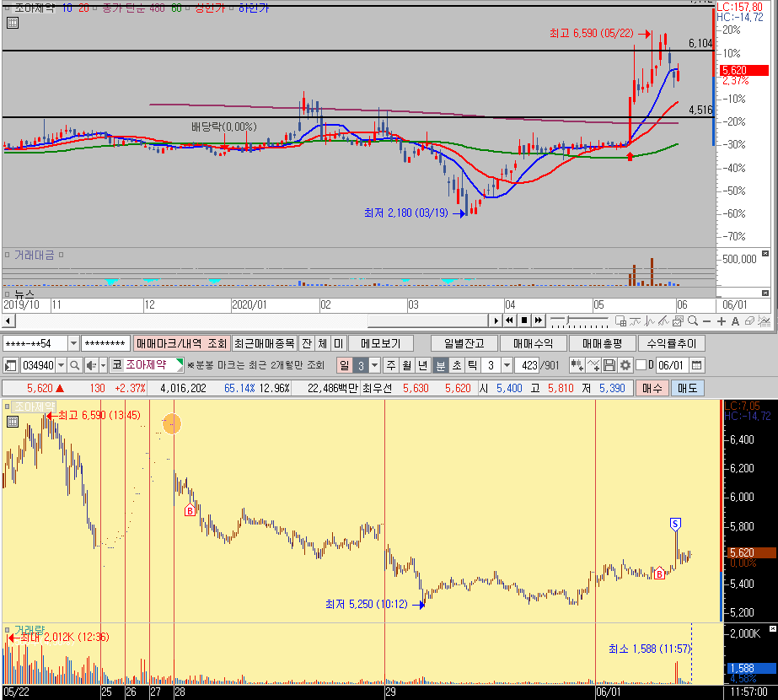Image resolution: width=778 pixels, height=700 pixels.
Task: Toggle the D date checkbox
Action: coord(641,365)
